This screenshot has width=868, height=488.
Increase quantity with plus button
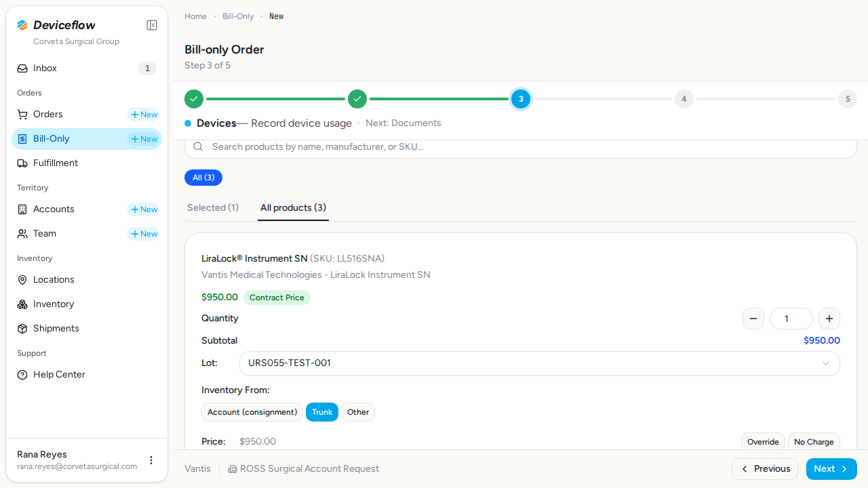click(x=829, y=319)
